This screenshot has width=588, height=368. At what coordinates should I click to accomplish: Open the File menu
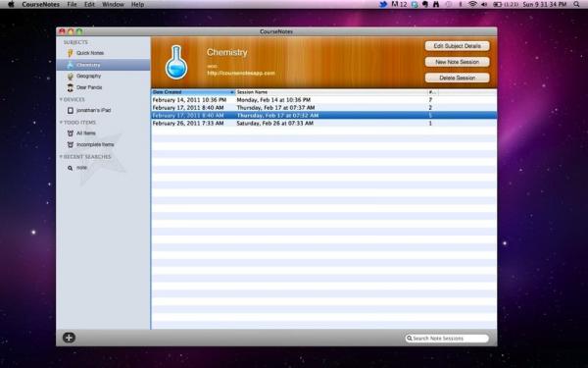72,5
